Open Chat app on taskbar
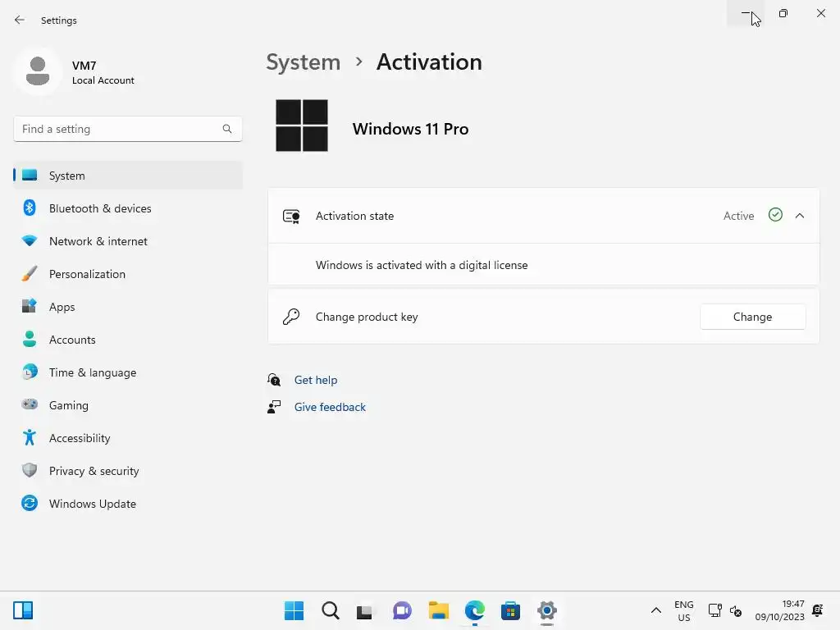This screenshot has height=630, width=840. [x=402, y=610]
